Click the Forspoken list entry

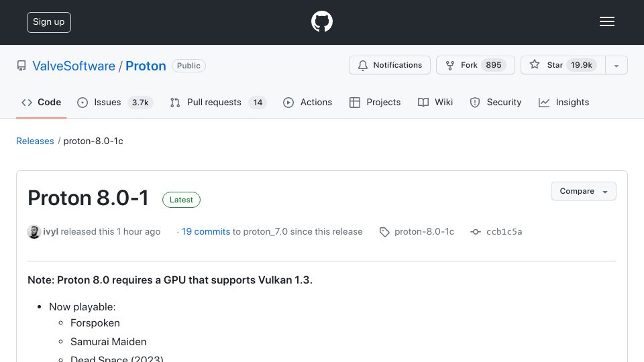pos(95,323)
